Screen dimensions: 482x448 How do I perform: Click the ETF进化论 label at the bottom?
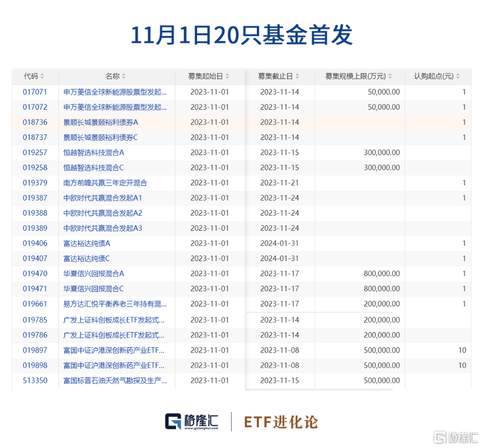pyautogui.click(x=280, y=420)
